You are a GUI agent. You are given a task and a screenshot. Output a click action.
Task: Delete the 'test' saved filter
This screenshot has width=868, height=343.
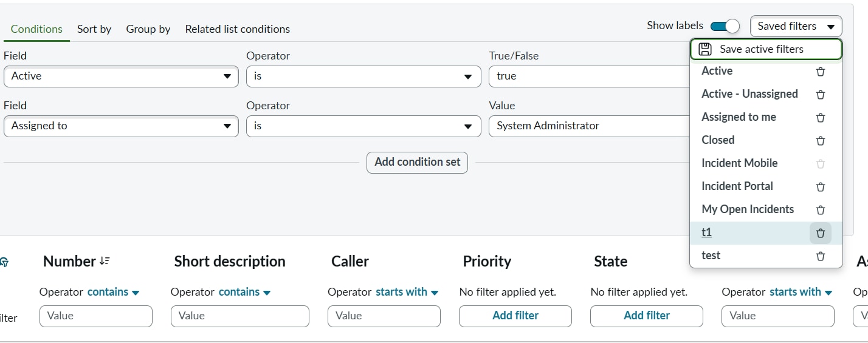point(820,256)
